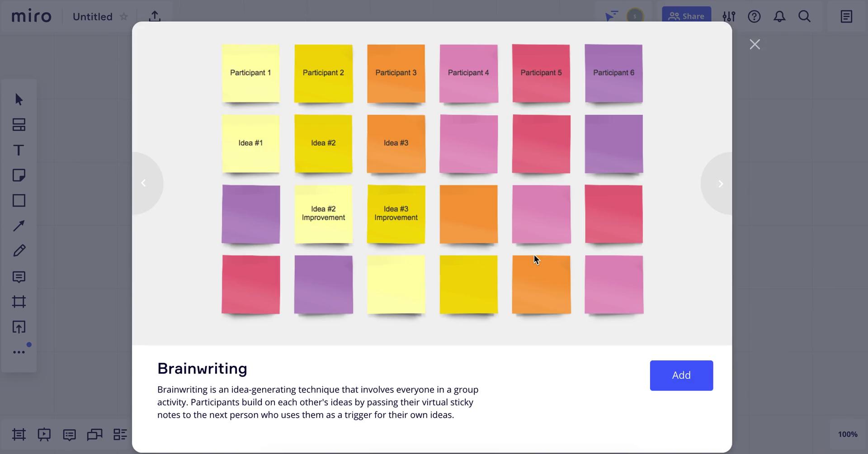Click the Idea #2 Improvement sticky note
This screenshot has width=868, height=454.
323,214
